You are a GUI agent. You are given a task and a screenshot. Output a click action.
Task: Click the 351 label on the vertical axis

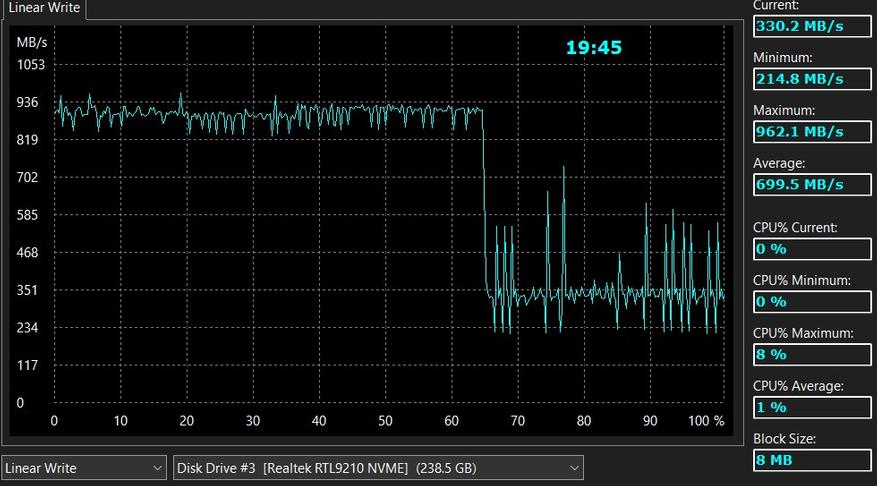[27, 290]
